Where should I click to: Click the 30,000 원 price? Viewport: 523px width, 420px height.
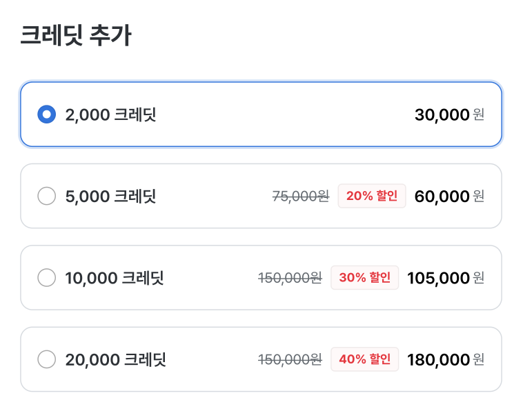pyautogui.click(x=449, y=114)
